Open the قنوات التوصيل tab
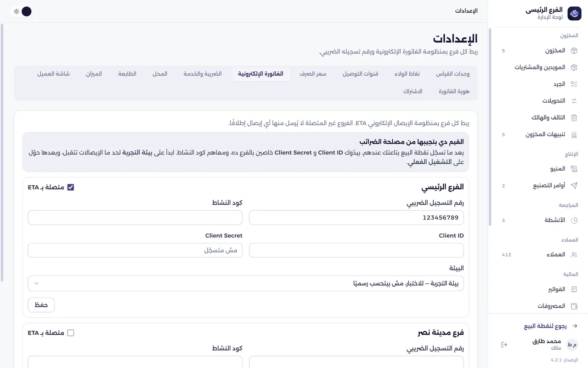This screenshot has width=588, height=368. tap(361, 74)
